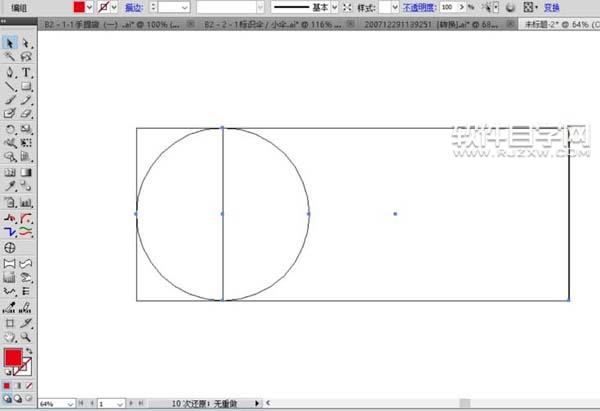This screenshot has height=411, width=600.
Task: Collapse the toolbox with double-arrow
Action: [4, 21]
